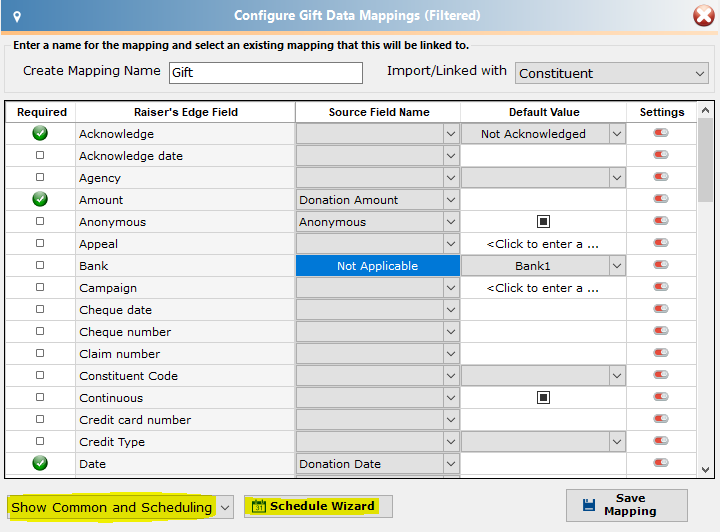Open the Donation Amount source field dropdown
Image resolution: width=720 pixels, height=532 pixels.
pyautogui.click(x=451, y=200)
